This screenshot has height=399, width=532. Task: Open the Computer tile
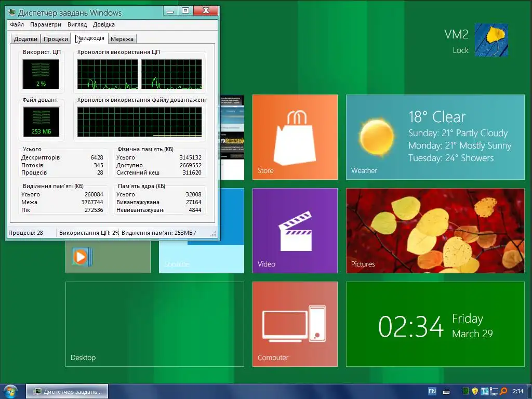tap(295, 324)
